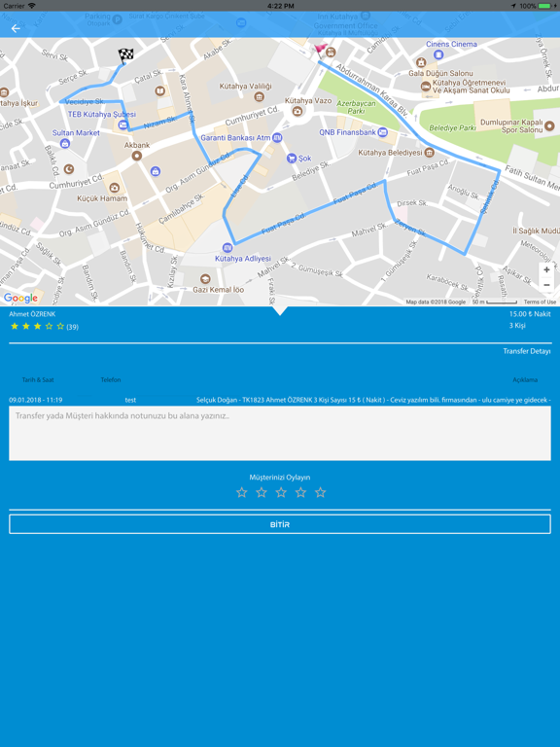The image size is (560, 747).
Task: Rate the customer one star
Action: (x=242, y=492)
